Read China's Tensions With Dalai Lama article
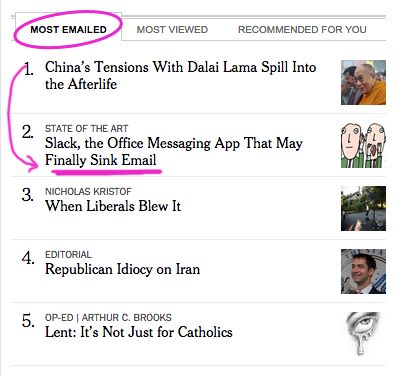This screenshot has width=407, height=376. [x=181, y=75]
